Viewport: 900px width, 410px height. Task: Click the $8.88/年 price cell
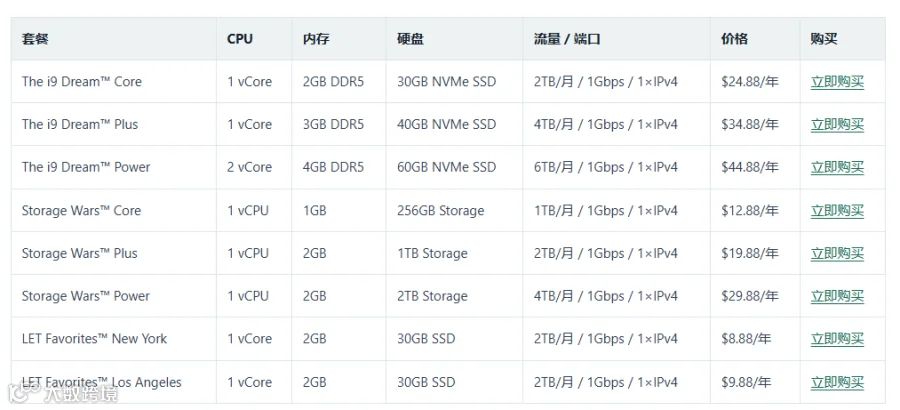click(x=746, y=339)
